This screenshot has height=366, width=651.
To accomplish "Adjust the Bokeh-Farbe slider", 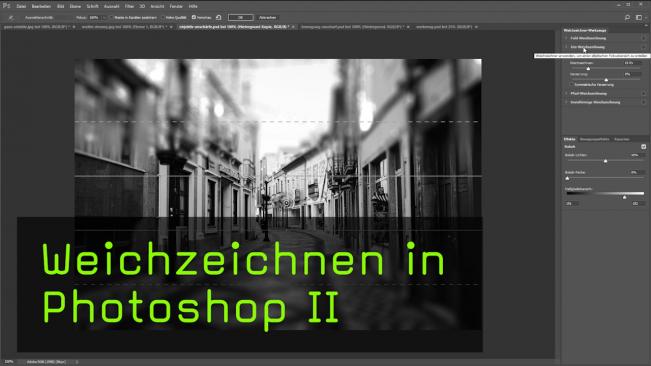I will tap(568, 178).
